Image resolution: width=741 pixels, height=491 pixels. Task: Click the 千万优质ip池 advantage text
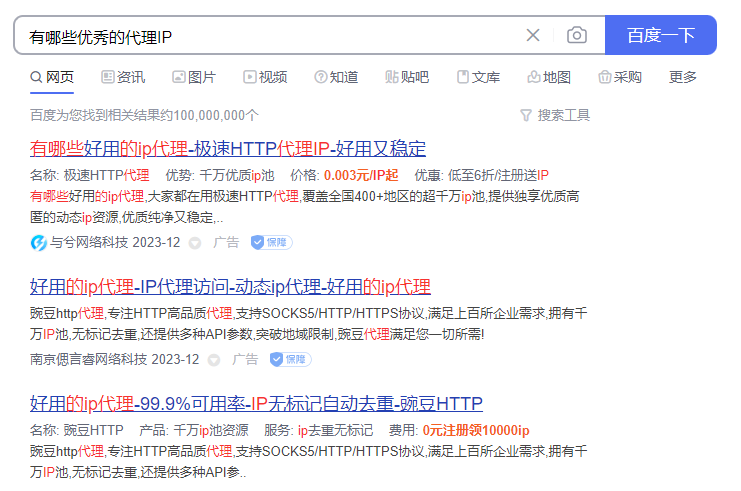click(x=237, y=175)
